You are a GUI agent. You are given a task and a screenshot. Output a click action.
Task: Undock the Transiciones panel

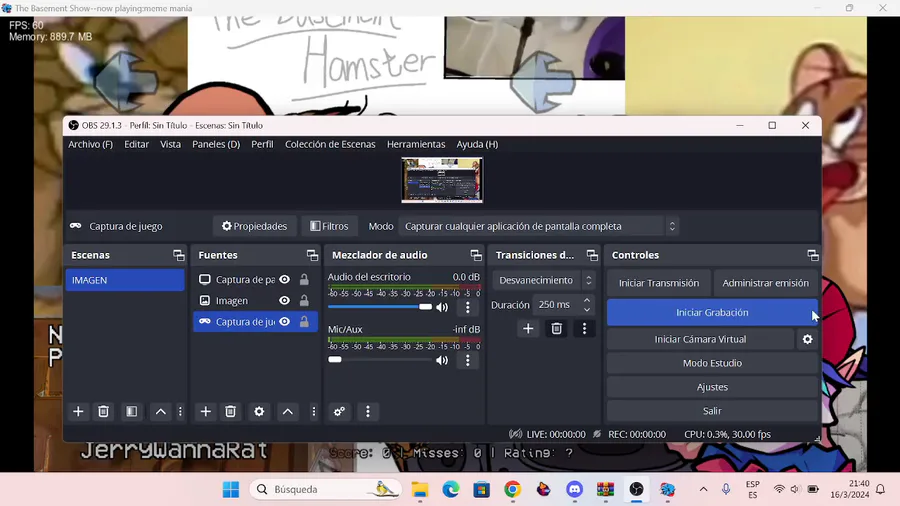(x=592, y=255)
